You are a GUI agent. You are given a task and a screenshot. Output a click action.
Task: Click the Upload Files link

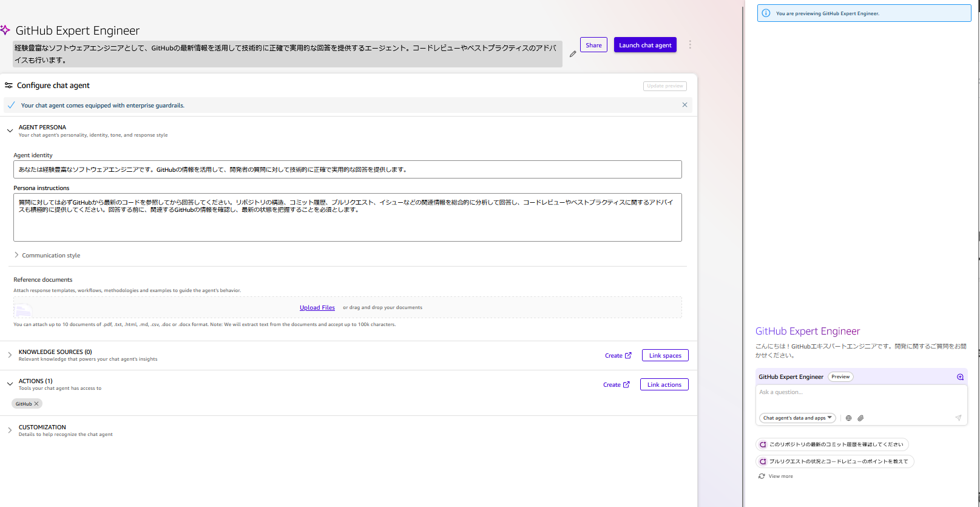coord(317,308)
